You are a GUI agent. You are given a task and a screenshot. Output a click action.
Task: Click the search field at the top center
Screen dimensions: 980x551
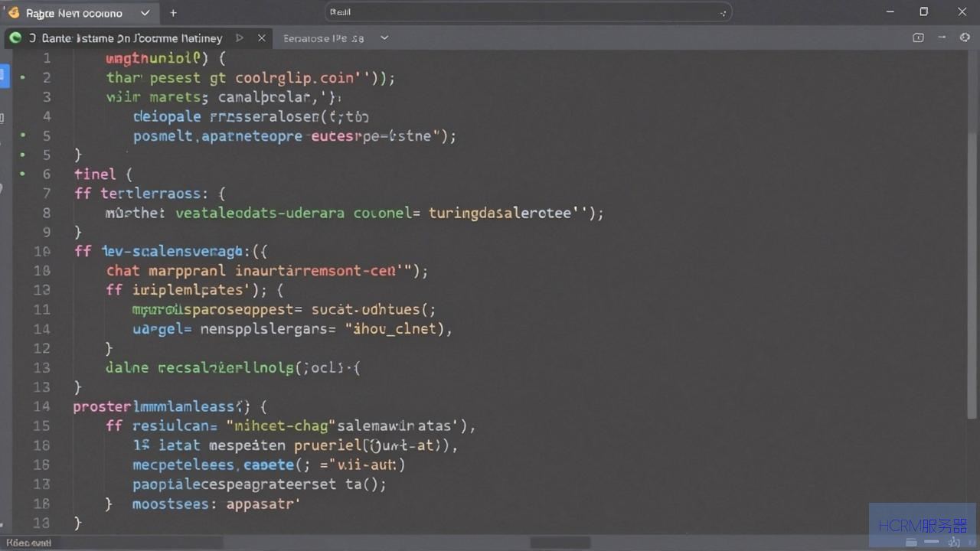click(x=528, y=12)
